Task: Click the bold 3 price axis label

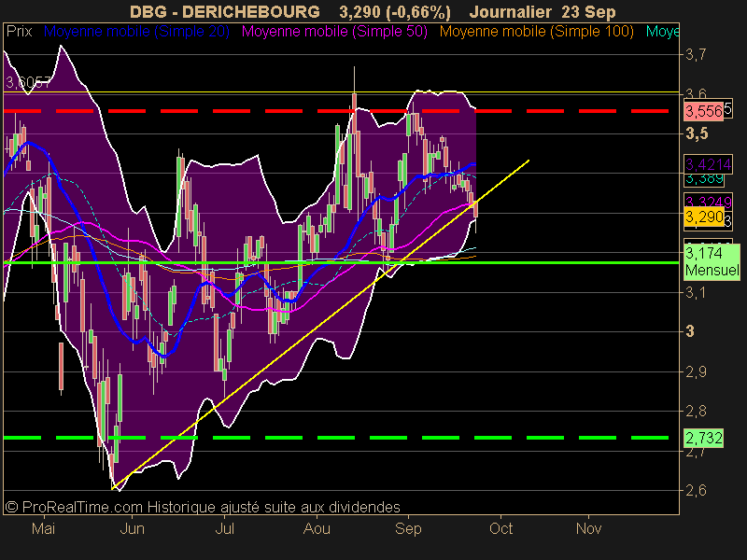Action: tap(690, 331)
